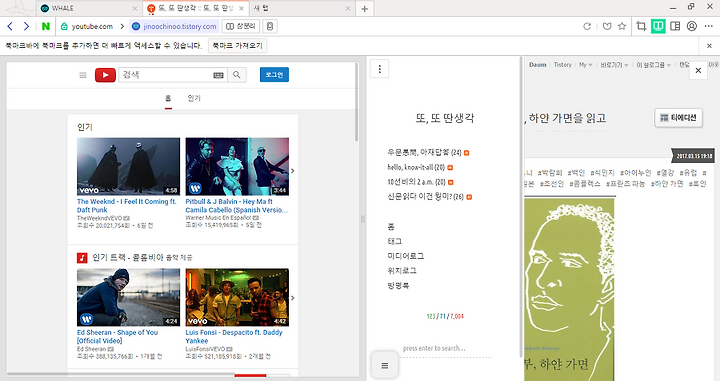720x381 pixels.
Task: Open the user profile icon
Action: [692, 26]
